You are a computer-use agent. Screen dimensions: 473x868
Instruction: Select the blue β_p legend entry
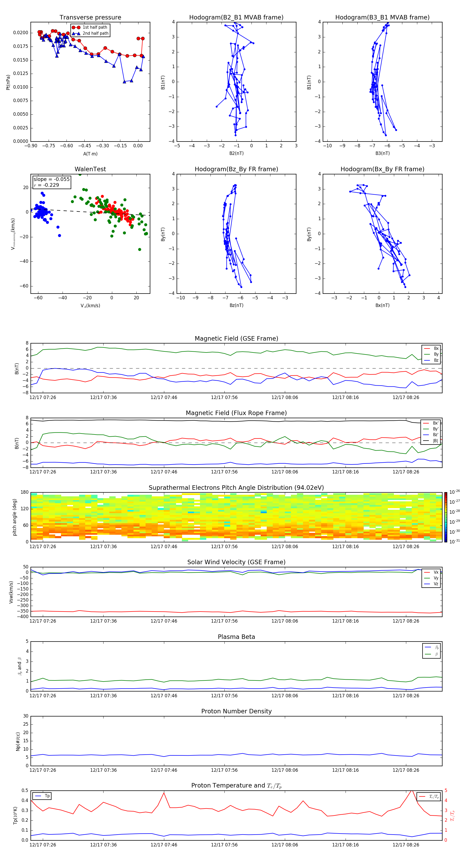431,647
